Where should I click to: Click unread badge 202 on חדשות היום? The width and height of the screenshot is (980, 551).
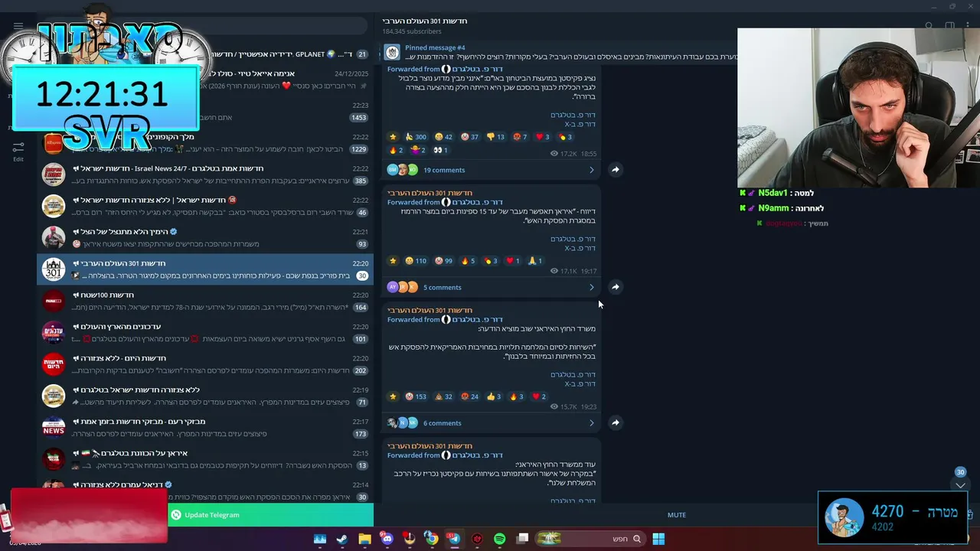pos(361,370)
